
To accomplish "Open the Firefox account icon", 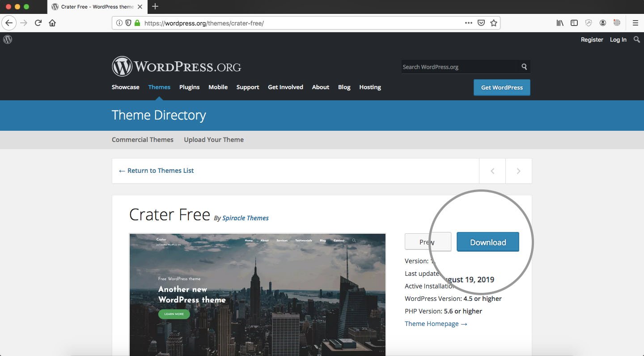I will pos(603,23).
